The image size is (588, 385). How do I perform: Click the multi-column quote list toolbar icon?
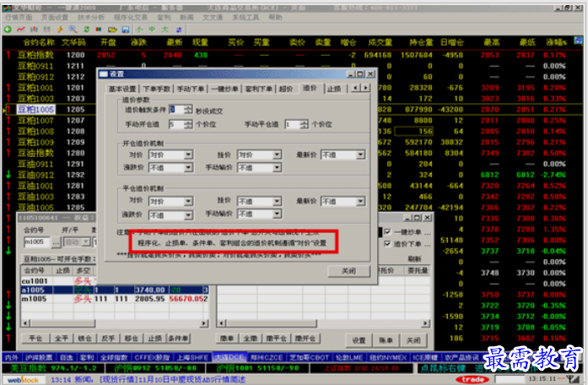tap(47, 30)
